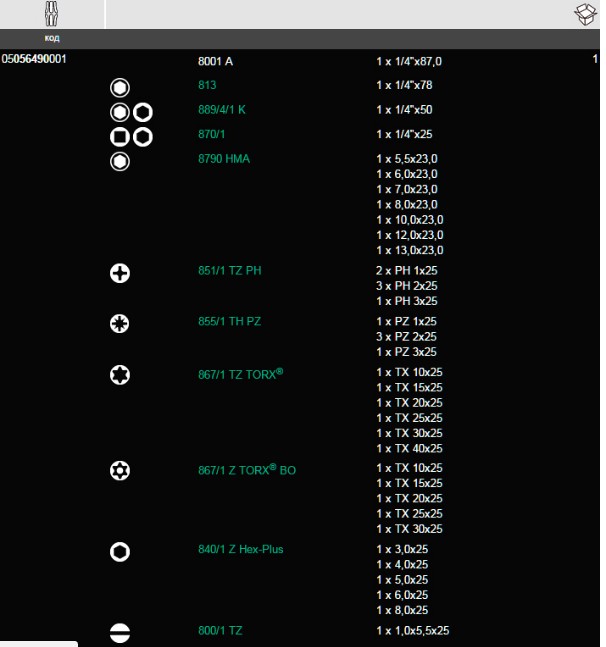The height and width of the screenshot is (647, 606).
Task: Select the text 1 x PZ 1x25
Action: pyautogui.click(x=406, y=321)
